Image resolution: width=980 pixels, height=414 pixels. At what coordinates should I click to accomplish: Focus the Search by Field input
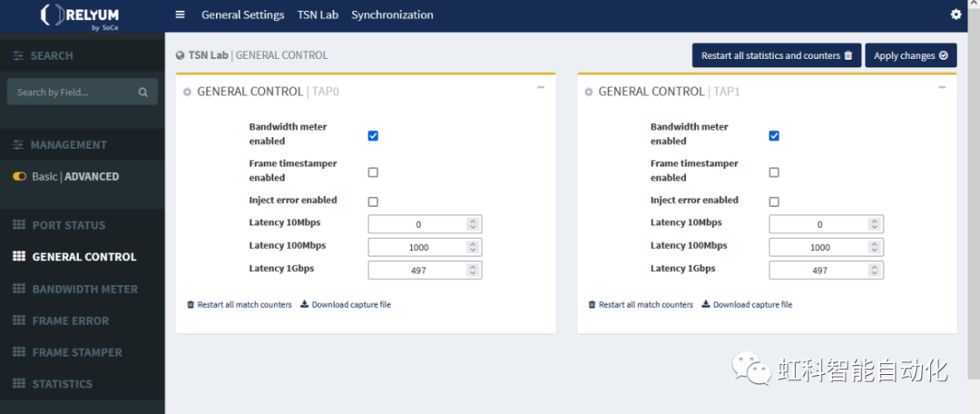click(82, 92)
